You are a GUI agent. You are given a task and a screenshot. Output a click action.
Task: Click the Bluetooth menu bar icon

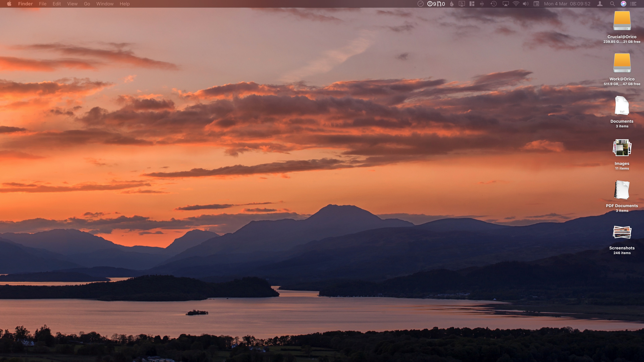coord(482,4)
